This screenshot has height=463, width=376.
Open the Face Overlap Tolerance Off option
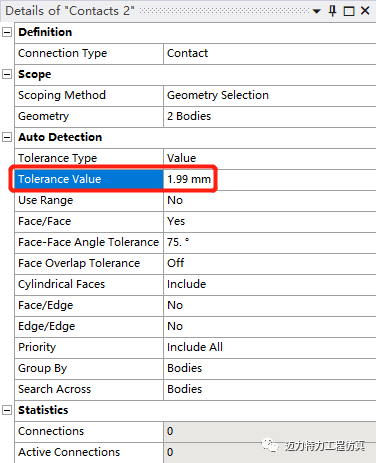coord(270,263)
